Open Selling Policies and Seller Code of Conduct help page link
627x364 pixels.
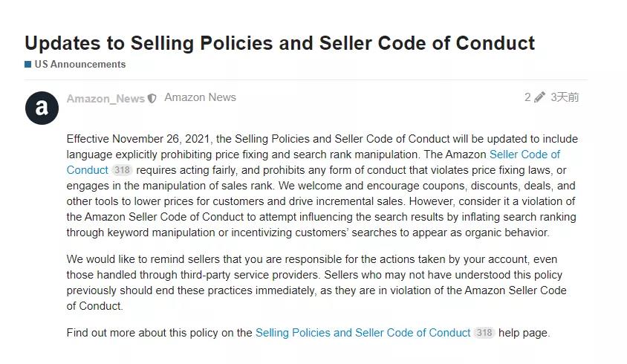click(363, 333)
